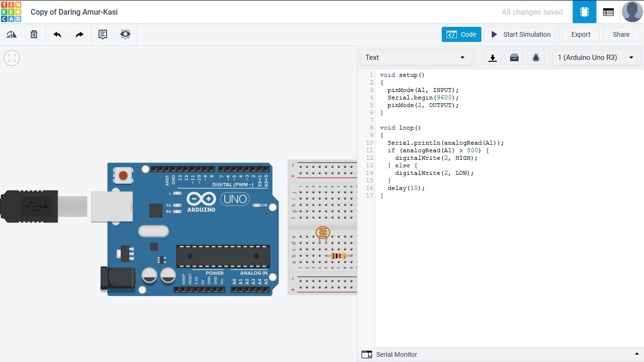
Task: Click the Serial Monitor icon
Action: [367, 354]
